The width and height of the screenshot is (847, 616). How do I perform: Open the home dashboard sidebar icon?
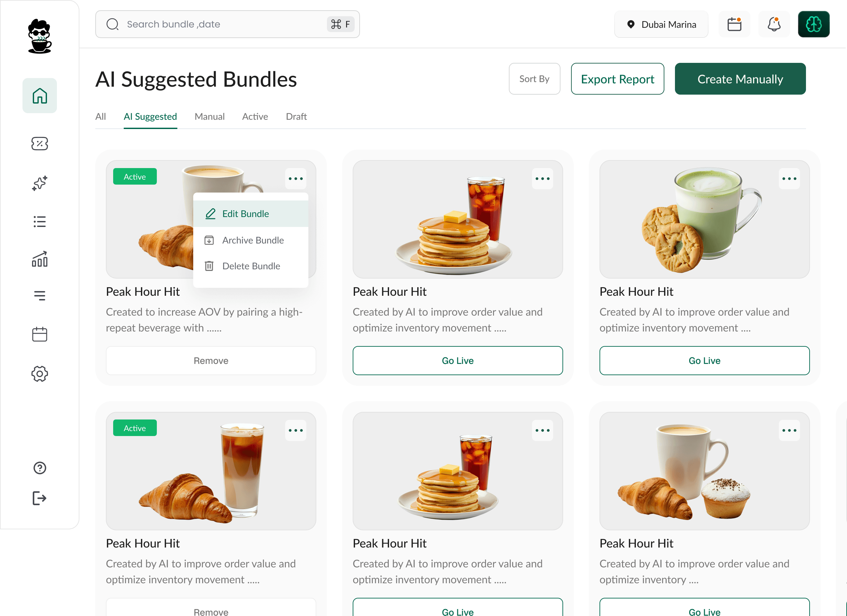[40, 96]
